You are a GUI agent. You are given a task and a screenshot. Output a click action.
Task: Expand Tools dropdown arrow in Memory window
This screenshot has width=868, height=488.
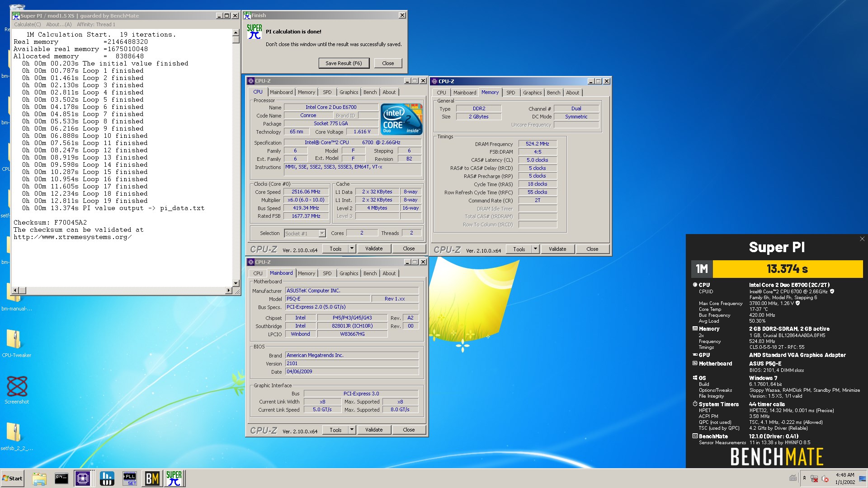point(535,249)
